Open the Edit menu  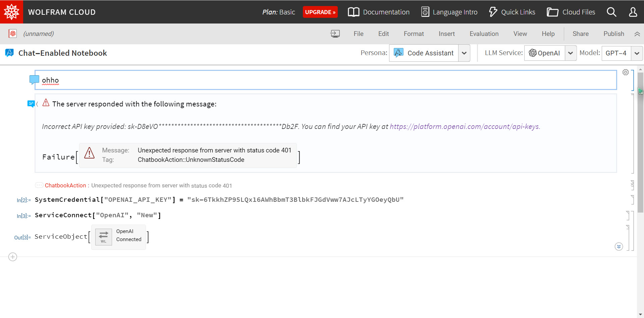(x=383, y=34)
